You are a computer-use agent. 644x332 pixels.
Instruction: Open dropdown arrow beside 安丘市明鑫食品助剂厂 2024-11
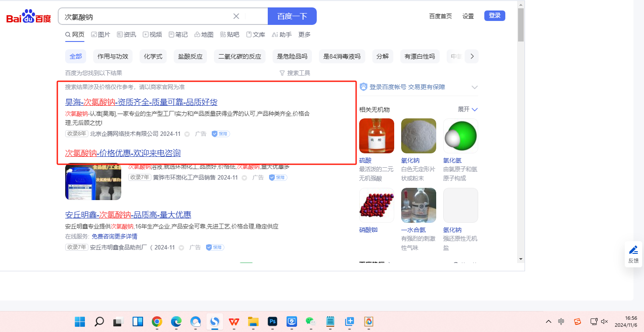pyautogui.click(x=182, y=248)
